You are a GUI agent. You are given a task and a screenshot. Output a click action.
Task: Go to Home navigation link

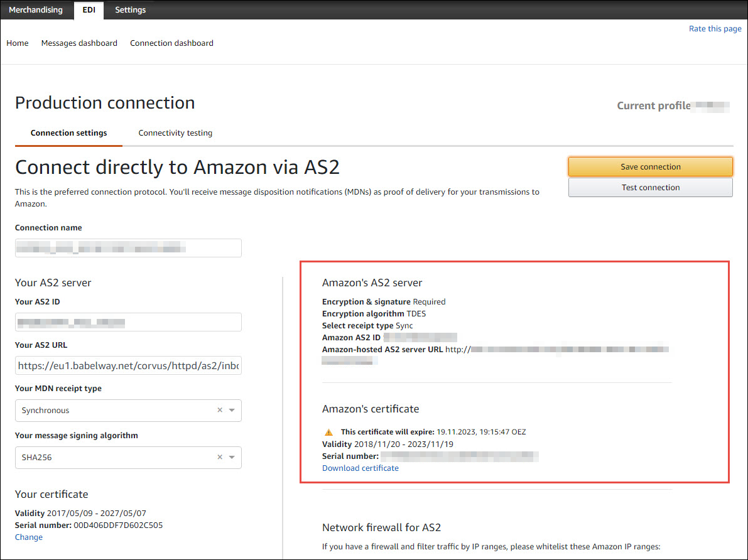tap(17, 43)
